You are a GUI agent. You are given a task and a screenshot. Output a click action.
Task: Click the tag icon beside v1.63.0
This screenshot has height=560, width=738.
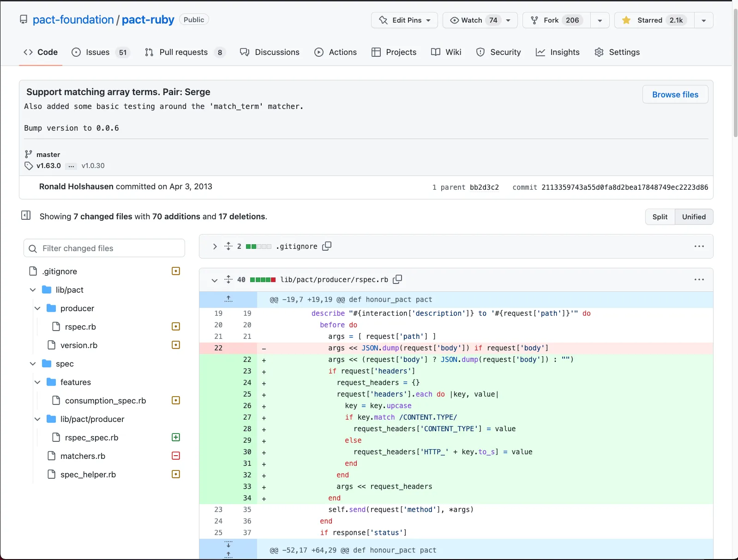[x=29, y=166]
